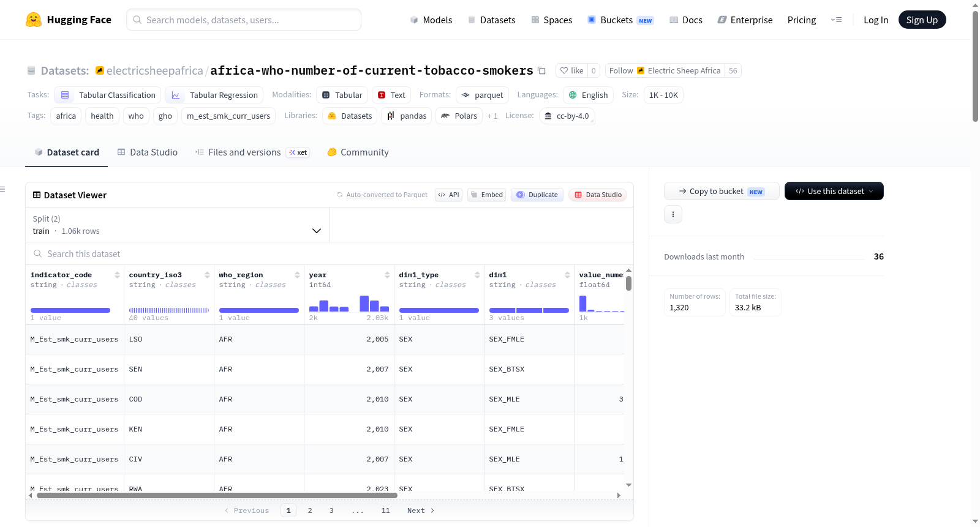Viewport: 980px width, 527px height.
Task: Select the English language tag
Action: (588, 95)
